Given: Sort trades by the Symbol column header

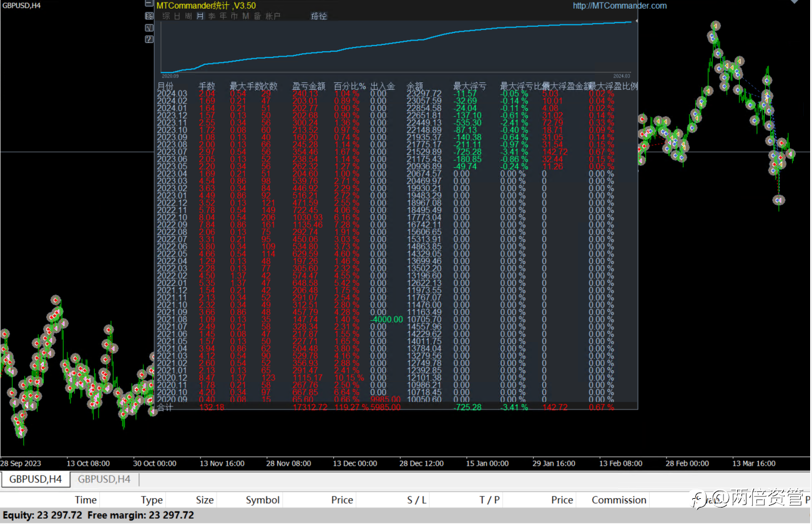Looking at the screenshot, I should pyautogui.click(x=263, y=499).
